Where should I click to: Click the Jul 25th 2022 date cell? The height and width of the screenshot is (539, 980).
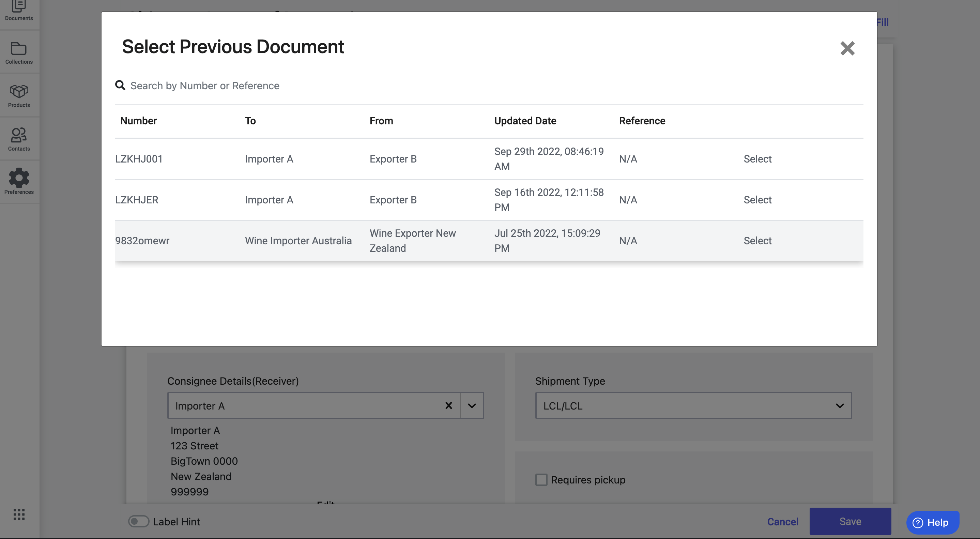point(547,241)
